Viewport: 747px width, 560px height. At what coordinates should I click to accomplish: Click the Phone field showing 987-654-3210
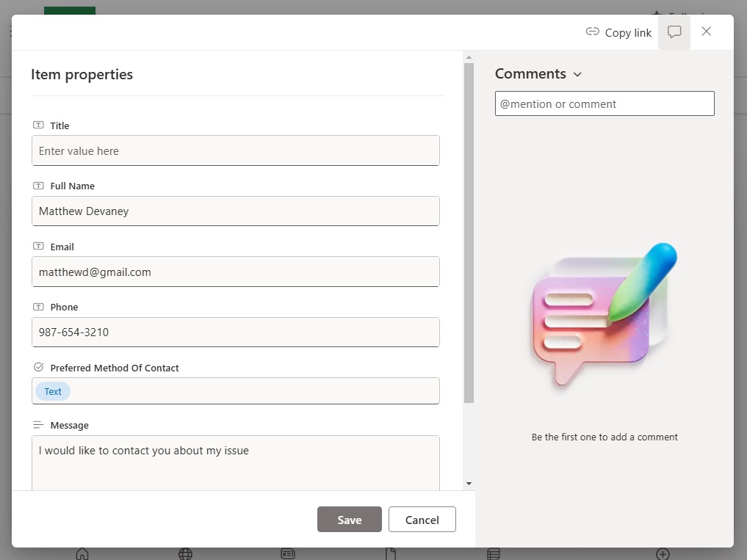(236, 332)
